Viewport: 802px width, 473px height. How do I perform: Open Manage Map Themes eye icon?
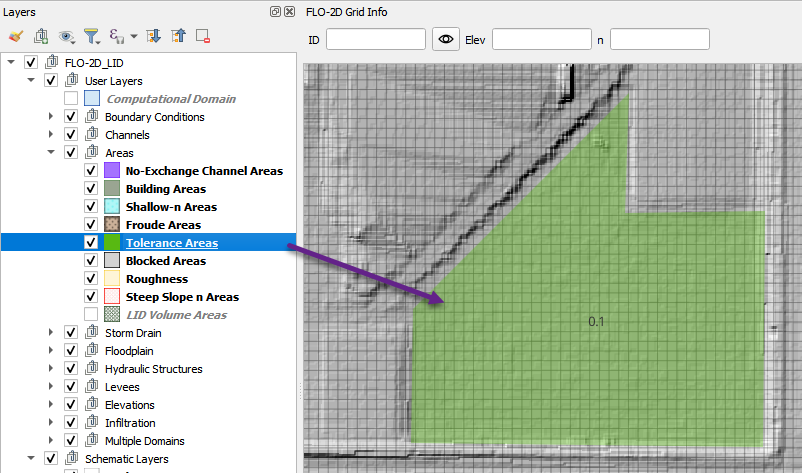pos(68,37)
